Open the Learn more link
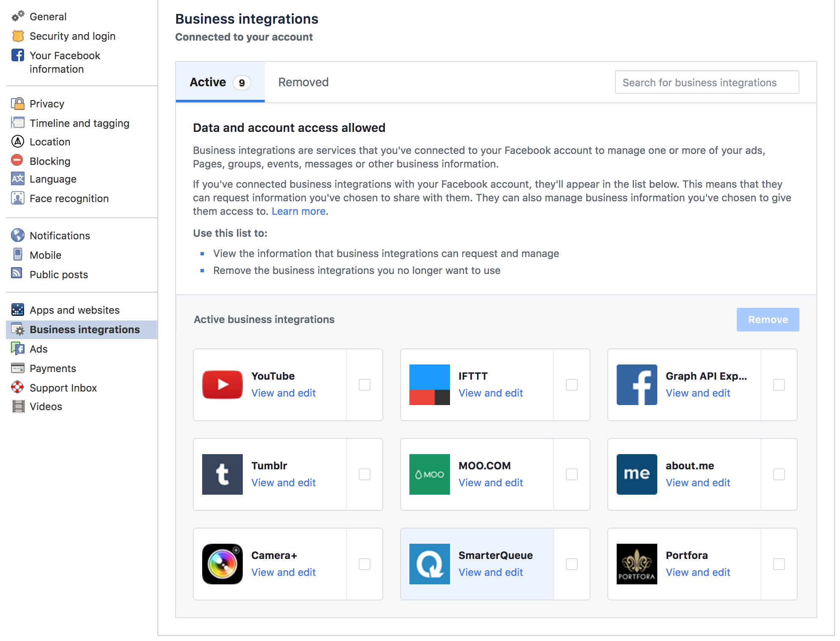Viewport: 840px width, 641px height. 298,211
